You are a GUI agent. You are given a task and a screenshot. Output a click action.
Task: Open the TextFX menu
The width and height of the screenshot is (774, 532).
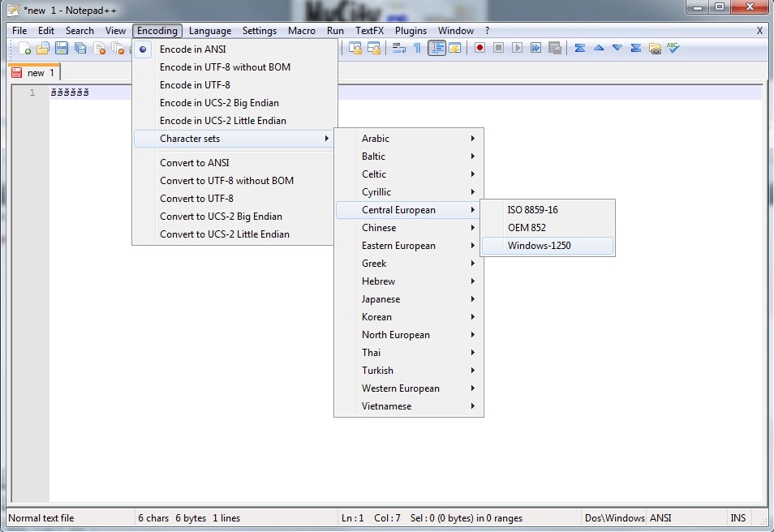click(369, 31)
